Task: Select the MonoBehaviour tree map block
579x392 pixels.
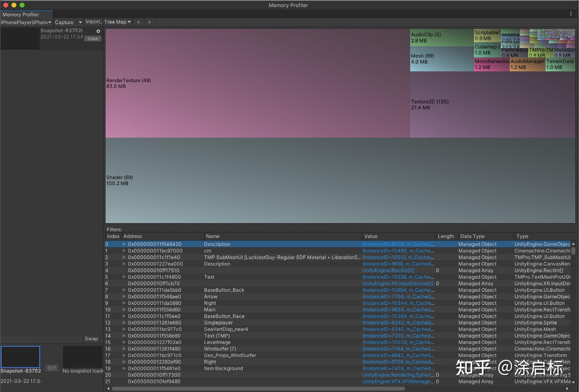Action: coord(492,64)
